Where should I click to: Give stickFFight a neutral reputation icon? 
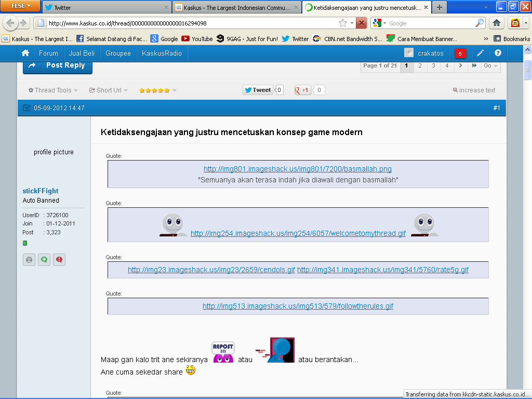(29, 260)
